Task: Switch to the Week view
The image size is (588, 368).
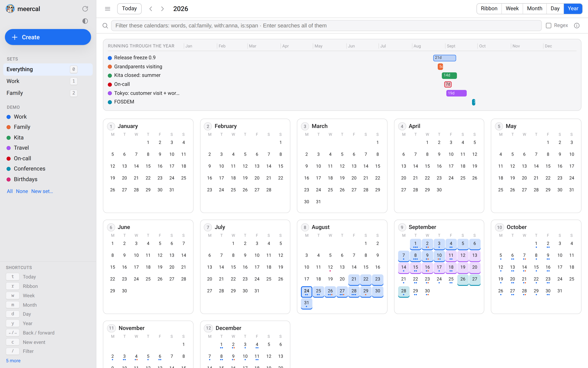Action: click(x=512, y=9)
